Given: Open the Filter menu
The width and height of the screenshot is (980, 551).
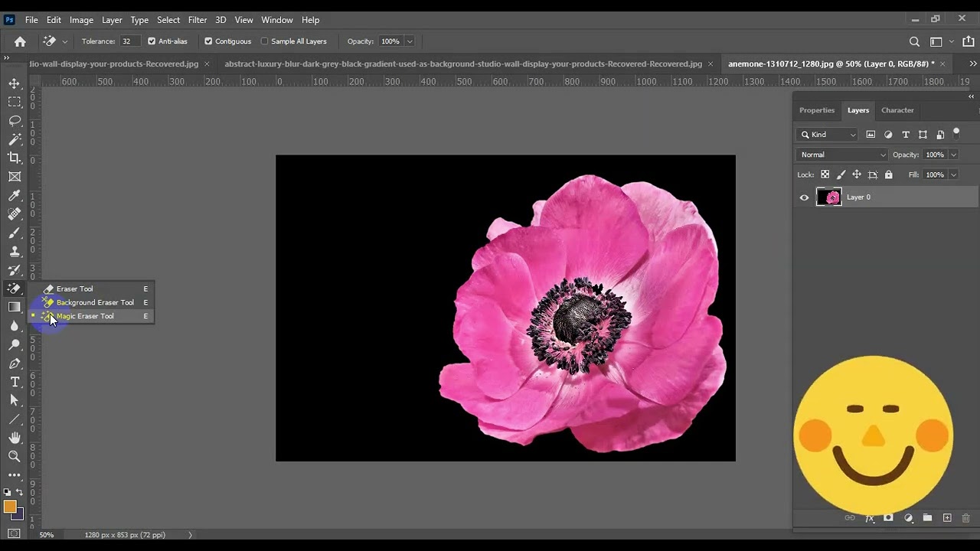Looking at the screenshot, I should tap(198, 20).
